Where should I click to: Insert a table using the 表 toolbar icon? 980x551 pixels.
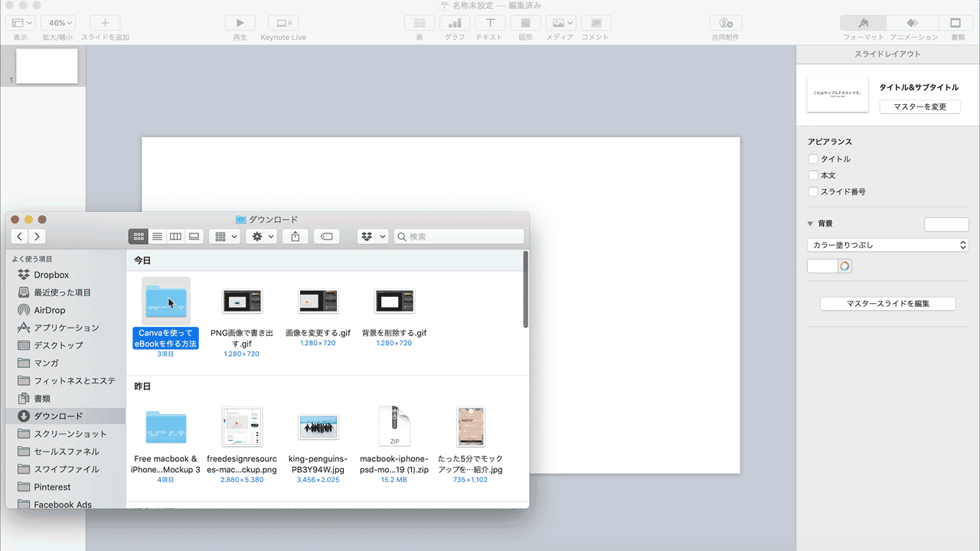coord(419,22)
